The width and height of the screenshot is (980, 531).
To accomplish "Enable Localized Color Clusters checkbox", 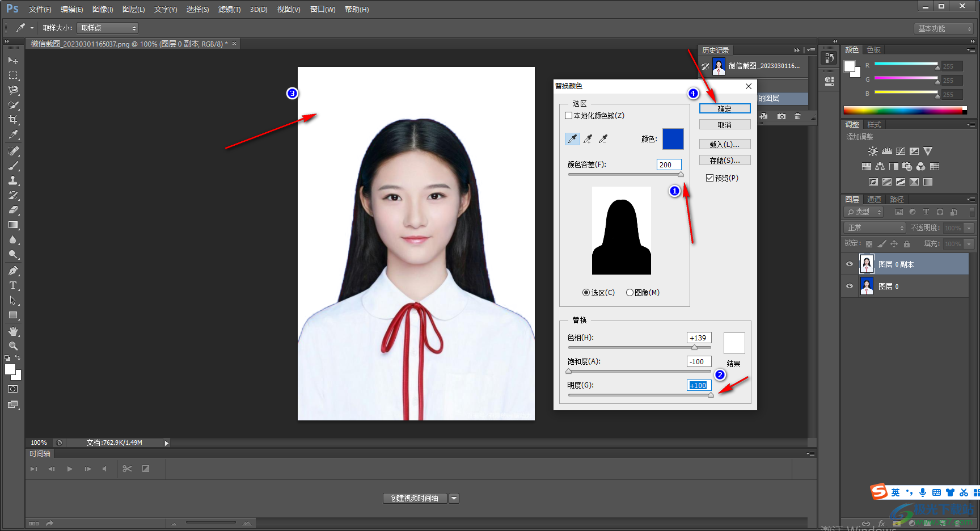I will [568, 116].
